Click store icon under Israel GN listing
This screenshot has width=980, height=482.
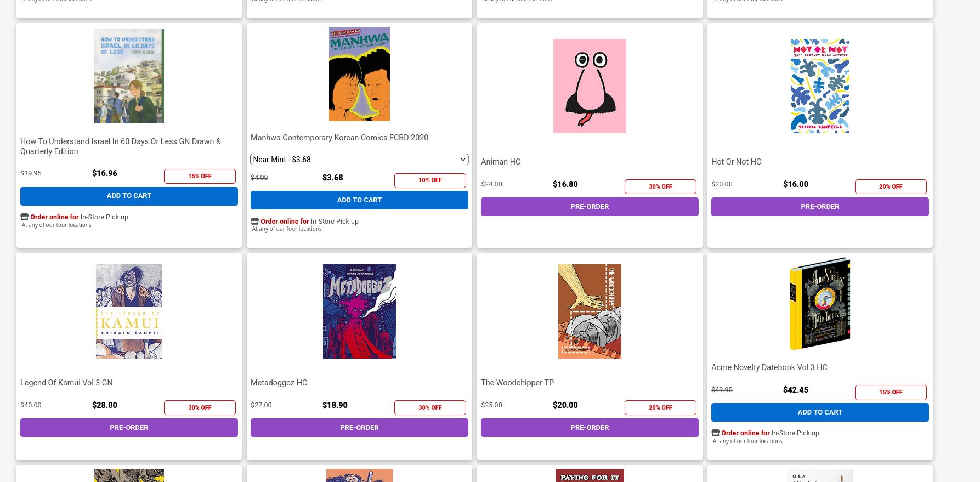[x=24, y=217]
